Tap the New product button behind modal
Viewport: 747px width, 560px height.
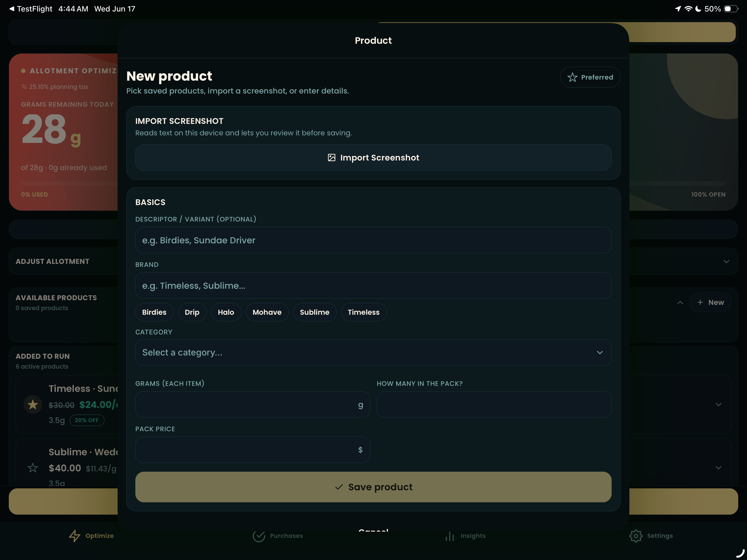pyautogui.click(x=711, y=302)
